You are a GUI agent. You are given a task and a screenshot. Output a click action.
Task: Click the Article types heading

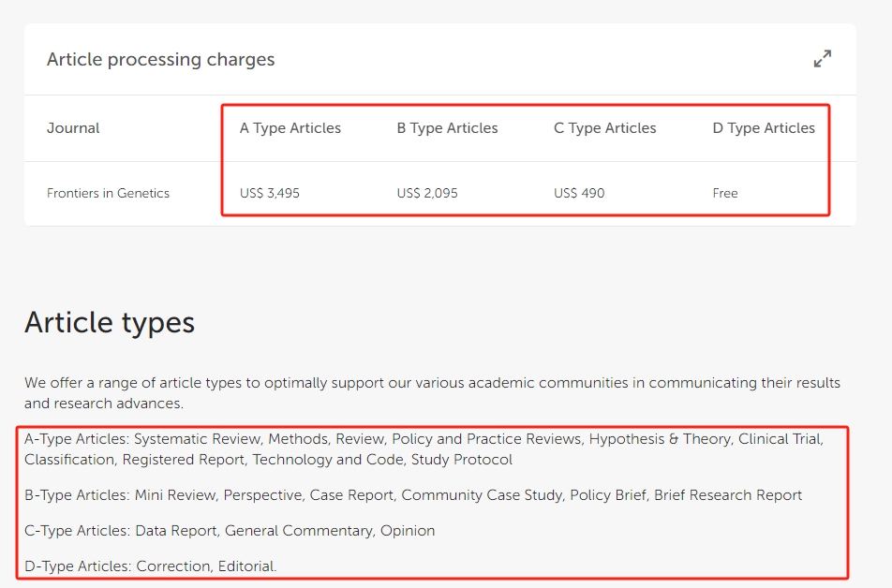110,322
